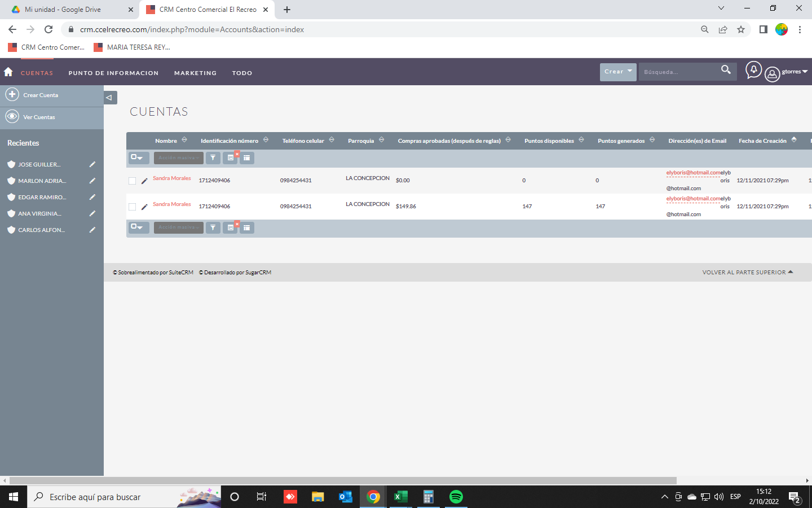This screenshot has width=812, height=508.
Task: Open Sandra Morales record with $149.86
Action: pyautogui.click(x=171, y=204)
